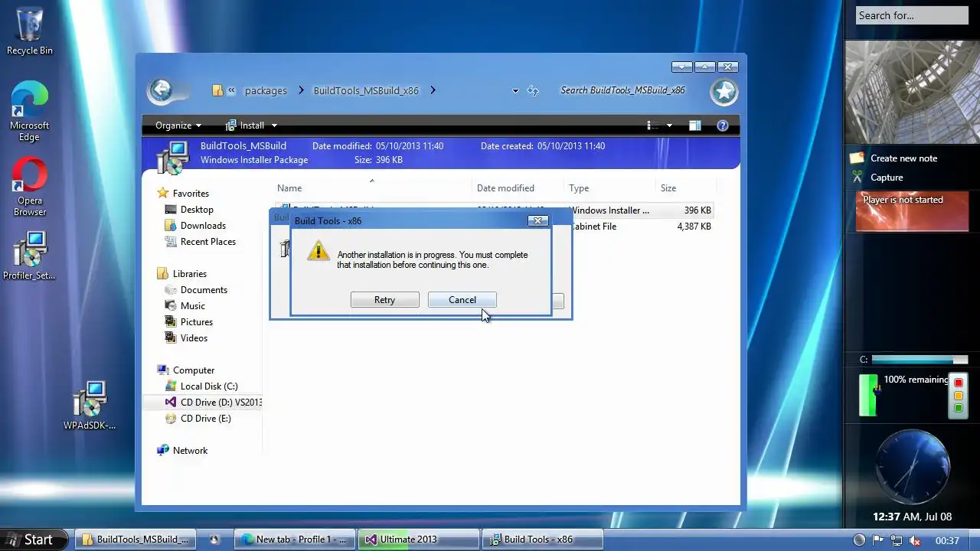The image size is (980, 551).
Task: Focus the Search BuildTools_MSBuild_x86 box
Action: tap(622, 90)
